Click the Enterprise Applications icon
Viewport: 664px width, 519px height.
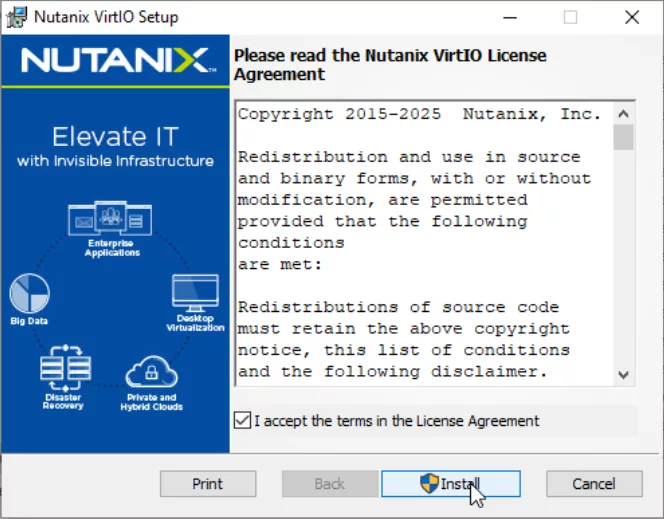[x=110, y=218]
